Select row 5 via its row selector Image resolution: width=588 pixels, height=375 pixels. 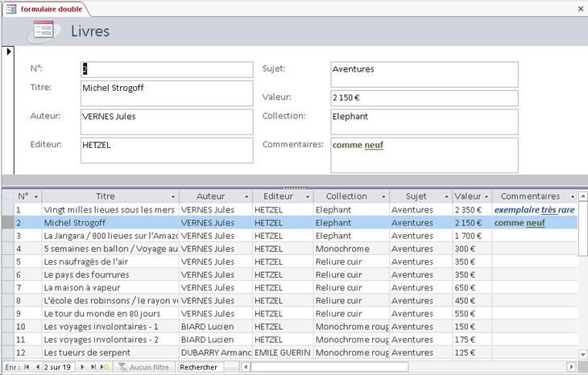coord(8,262)
